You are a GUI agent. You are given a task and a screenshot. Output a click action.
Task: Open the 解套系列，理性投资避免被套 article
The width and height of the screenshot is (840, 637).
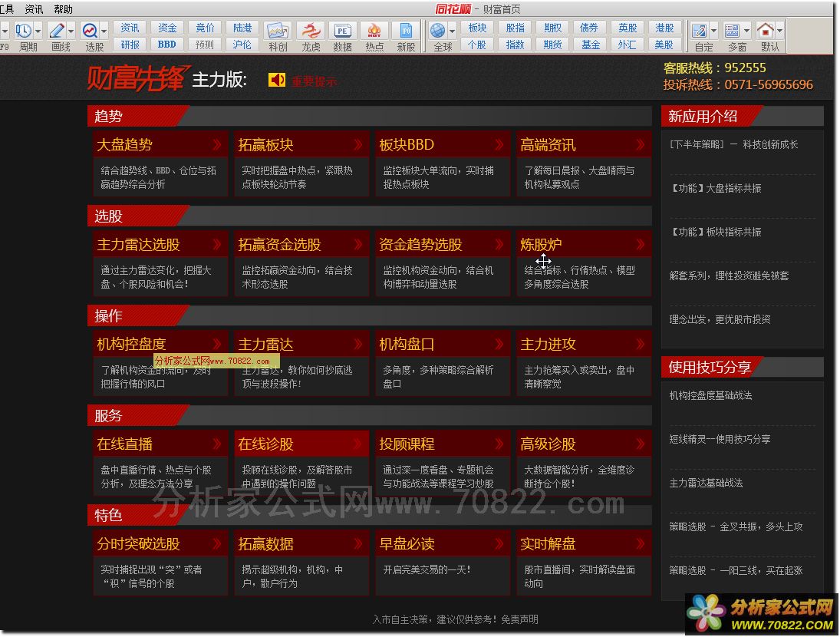(729, 276)
